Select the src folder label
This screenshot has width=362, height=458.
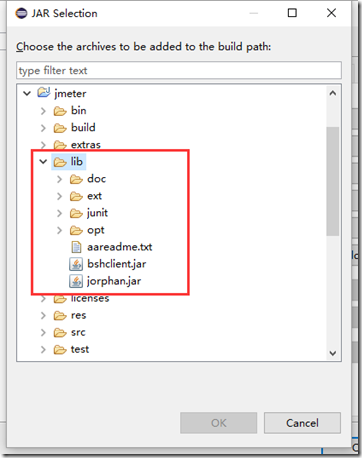click(x=78, y=332)
